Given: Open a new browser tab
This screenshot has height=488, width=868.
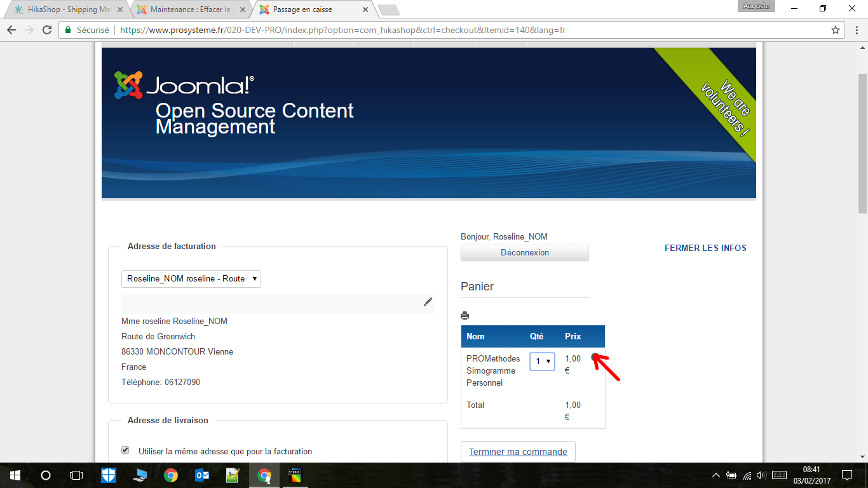Looking at the screenshot, I should pyautogui.click(x=388, y=10).
